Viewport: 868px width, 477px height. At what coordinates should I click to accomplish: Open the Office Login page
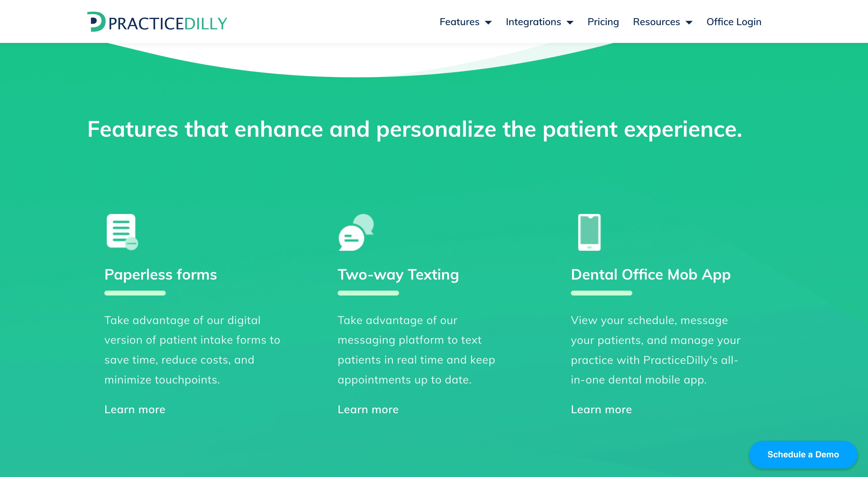tap(734, 22)
